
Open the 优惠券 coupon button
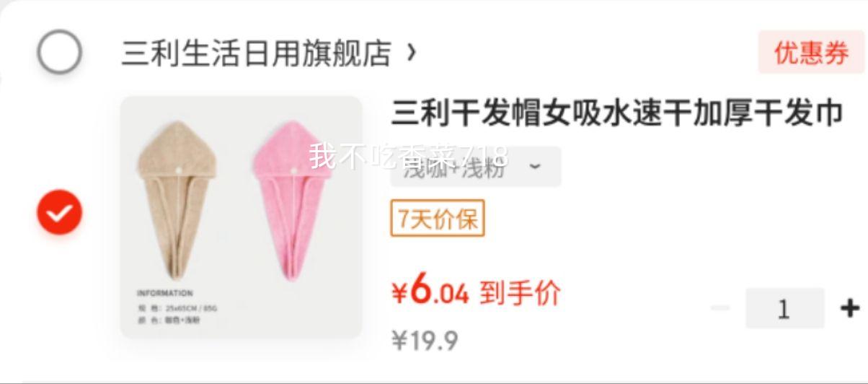pos(811,53)
